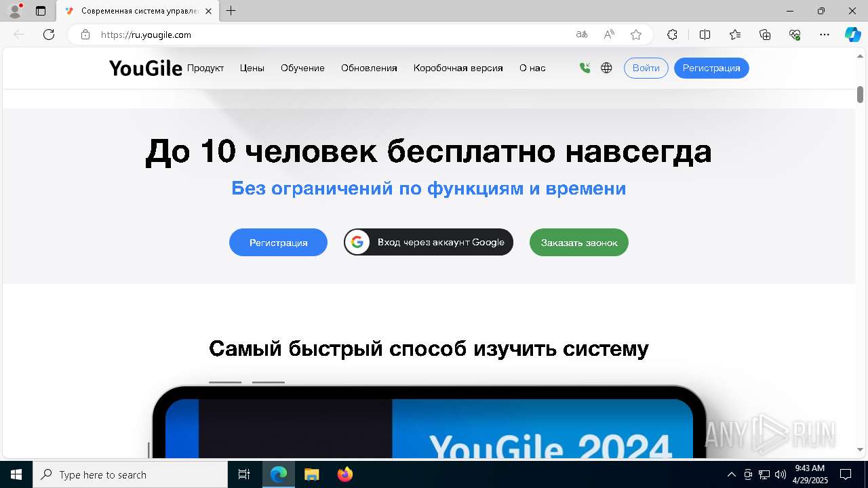Open Коробочная версия menu item
This screenshot has width=868, height=488.
click(458, 68)
